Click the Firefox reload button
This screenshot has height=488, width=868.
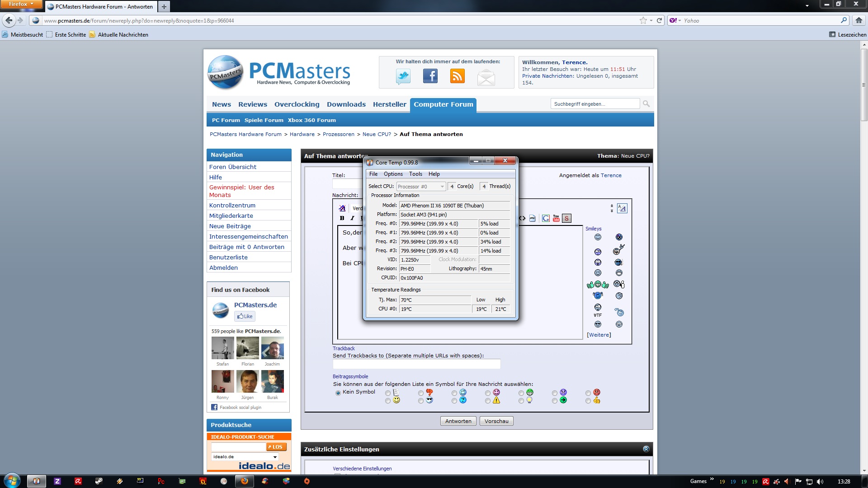(x=659, y=20)
